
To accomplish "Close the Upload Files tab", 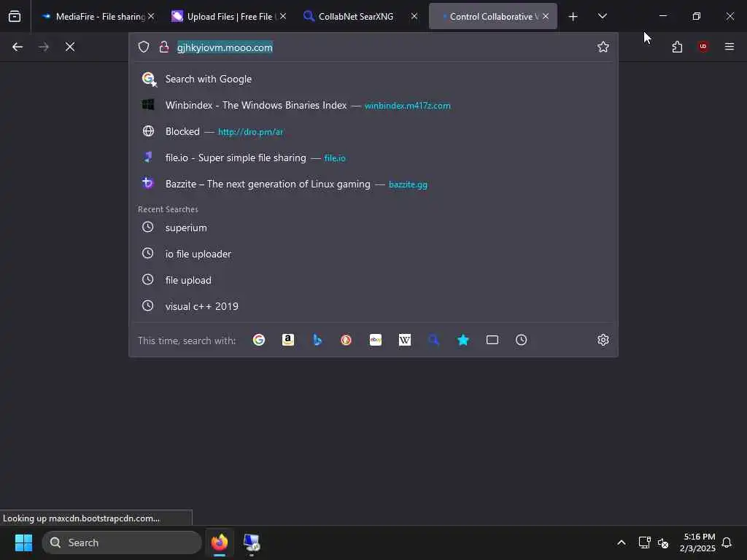I will (x=283, y=16).
